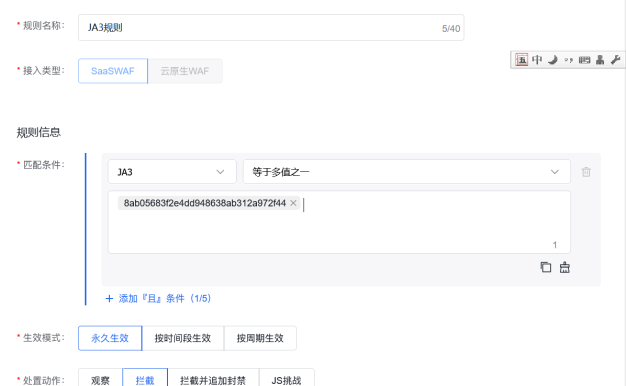This screenshot has width=626, height=386.
Task: Focus the JA3 values text area
Action: 339,222
